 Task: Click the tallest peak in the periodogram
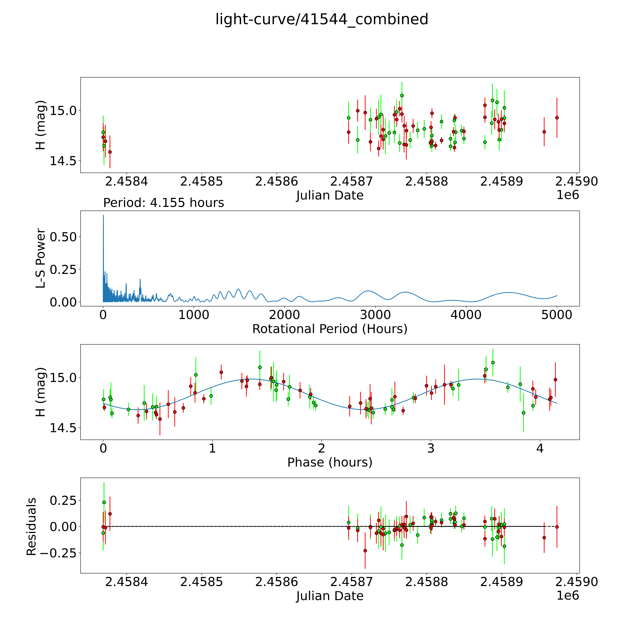pyautogui.click(x=103, y=216)
